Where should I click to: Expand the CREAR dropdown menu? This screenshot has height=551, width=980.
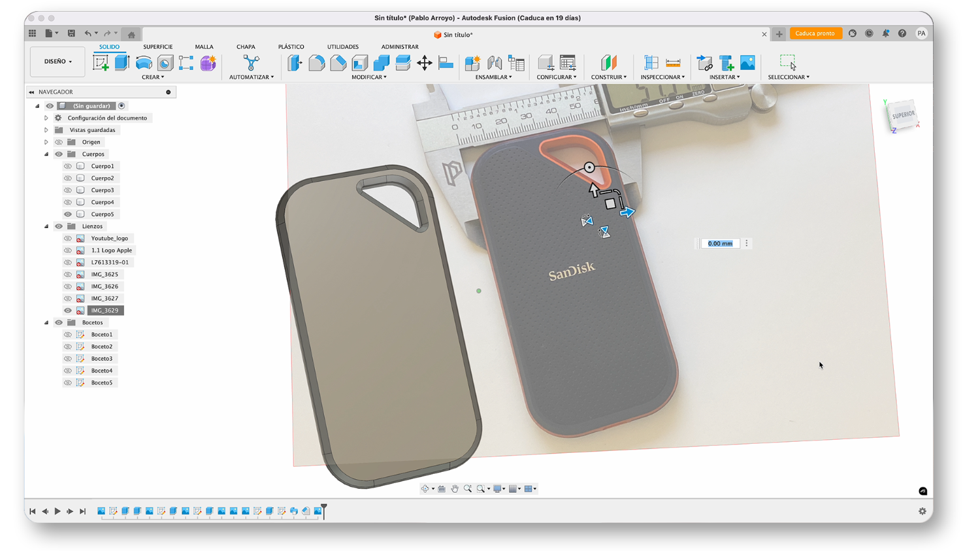click(x=153, y=77)
